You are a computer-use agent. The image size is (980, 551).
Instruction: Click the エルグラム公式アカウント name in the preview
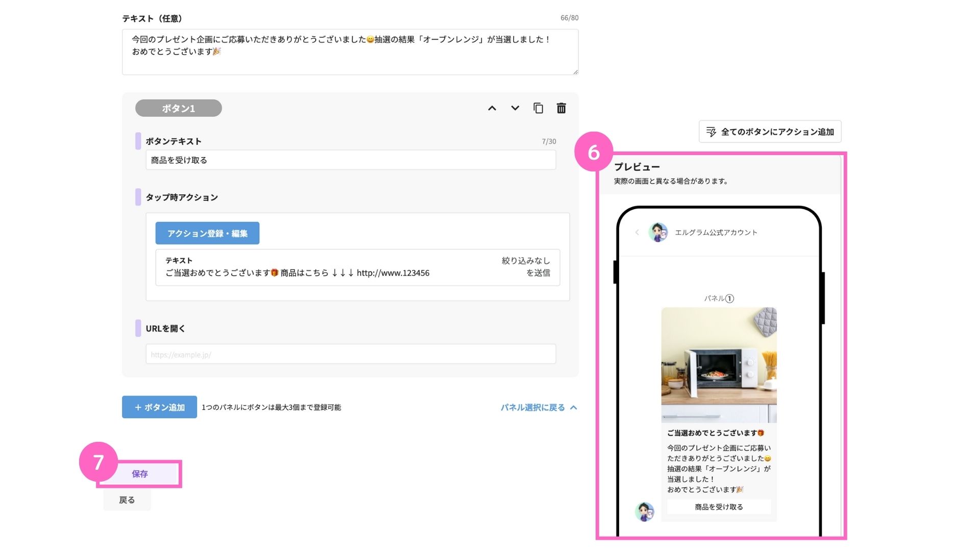(716, 232)
